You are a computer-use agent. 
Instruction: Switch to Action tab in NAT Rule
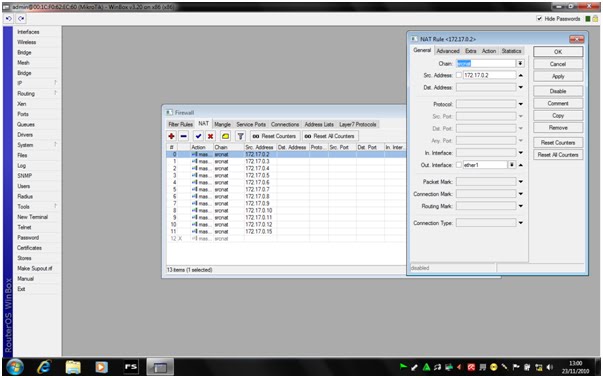point(489,51)
